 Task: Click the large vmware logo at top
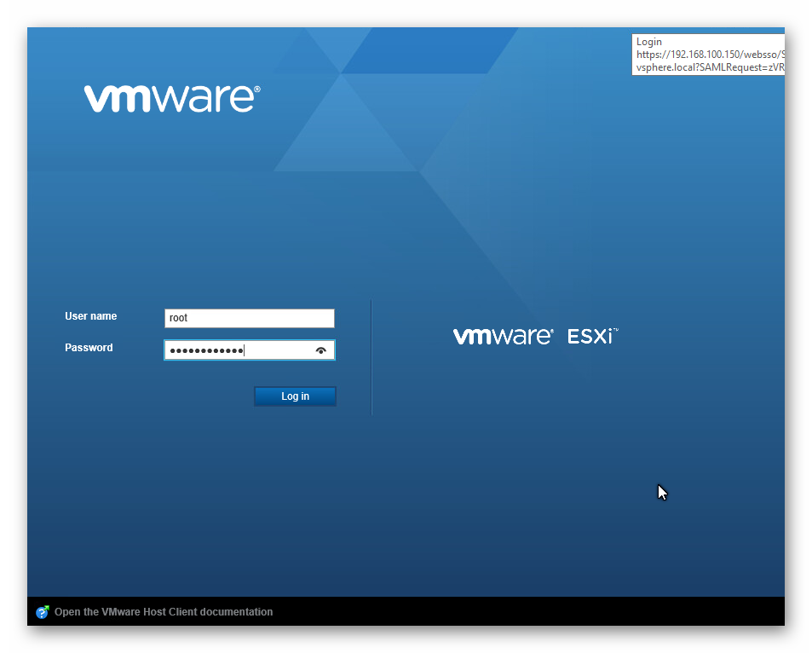pyautogui.click(x=172, y=99)
